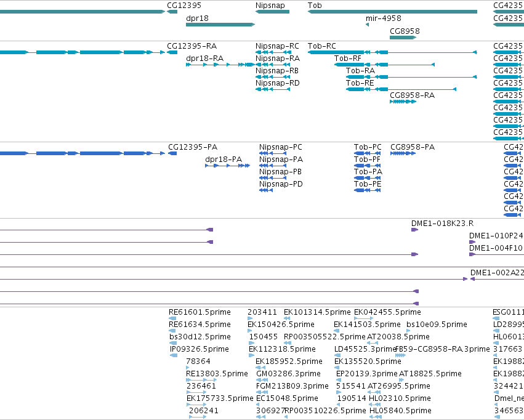The height and width of the screenshot is (420, 524).
Task: Click the EK185952.5prime EST label
Action: [289, 361]
